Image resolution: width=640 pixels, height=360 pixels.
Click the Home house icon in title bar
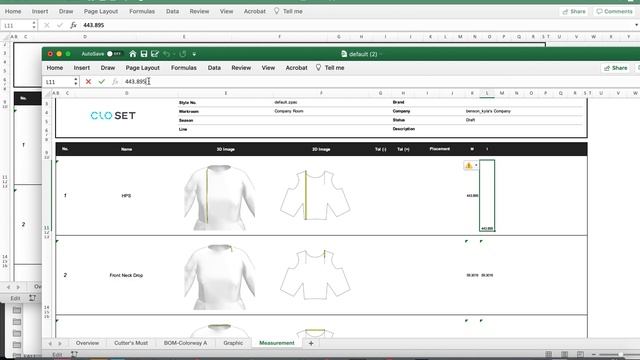[x=133, y=54]
